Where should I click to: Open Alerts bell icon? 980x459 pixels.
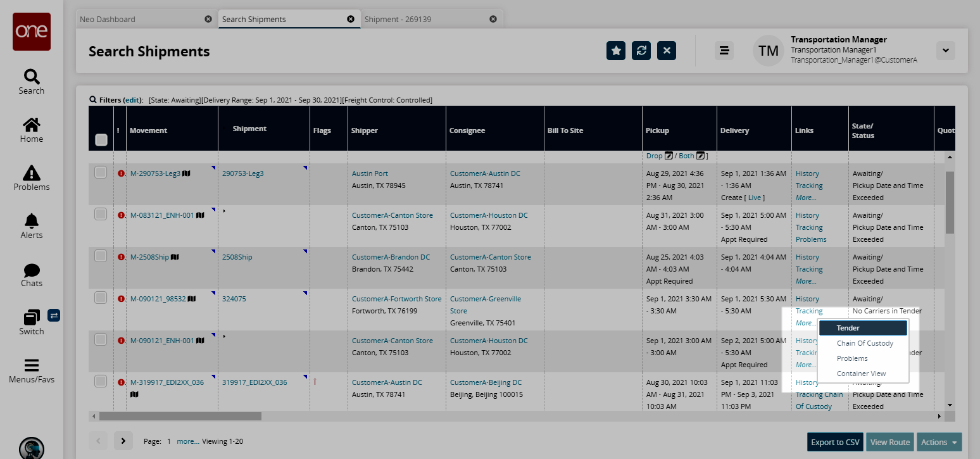[31, 221]
